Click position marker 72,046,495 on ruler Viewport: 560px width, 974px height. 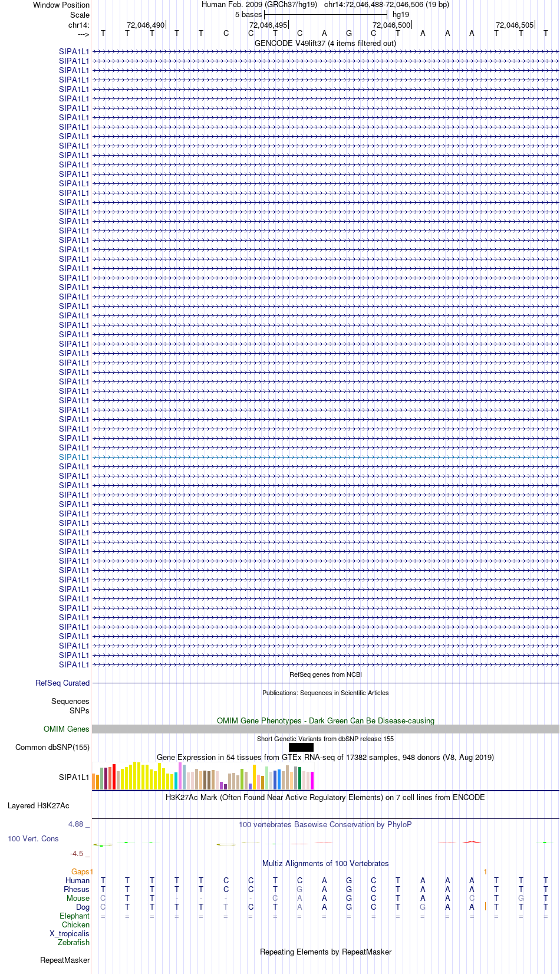click(268, 25)
